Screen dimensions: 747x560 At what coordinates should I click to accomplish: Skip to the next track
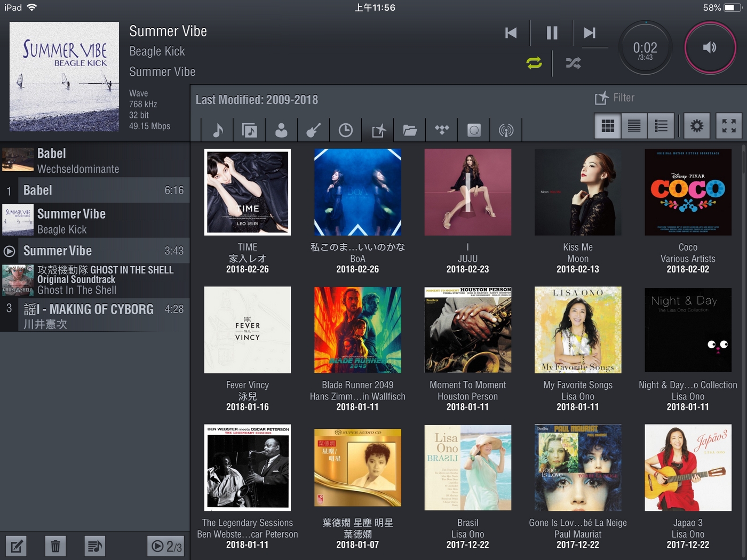pyautogui.click(x=590, y=33)
